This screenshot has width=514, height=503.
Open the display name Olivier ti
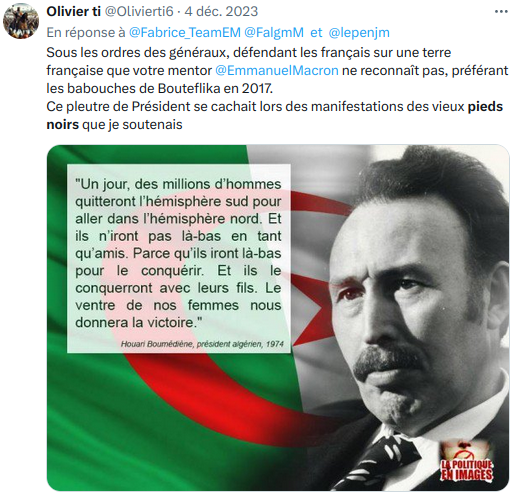(73, 12)
